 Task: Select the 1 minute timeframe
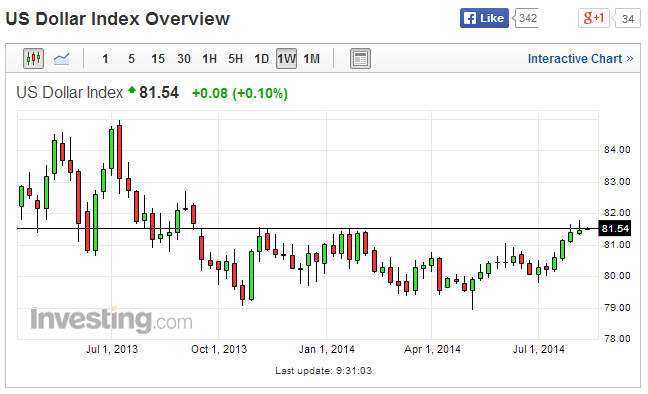point(105,59)
